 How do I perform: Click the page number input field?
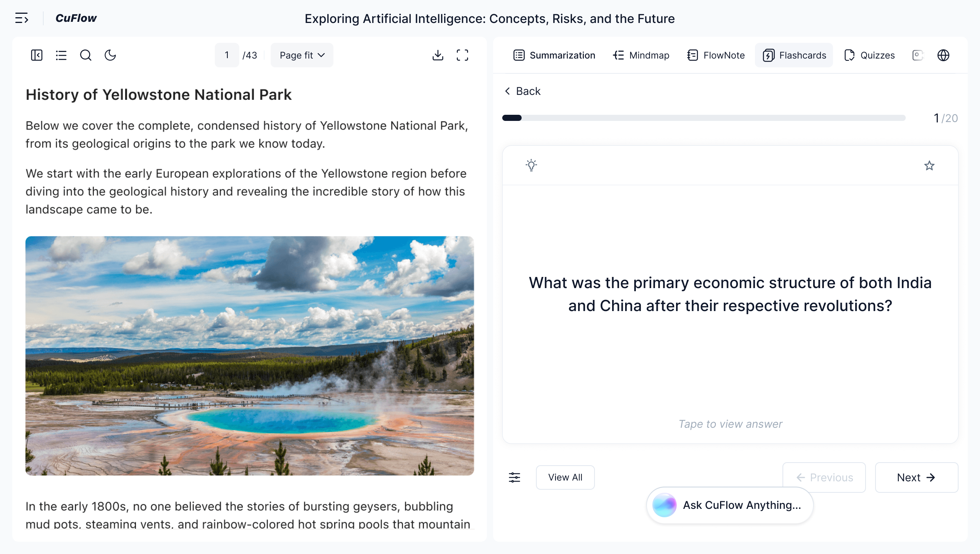coord(227,55)
